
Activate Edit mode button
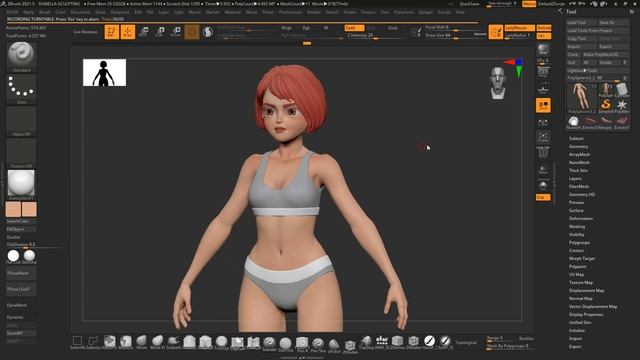point(111,32)
